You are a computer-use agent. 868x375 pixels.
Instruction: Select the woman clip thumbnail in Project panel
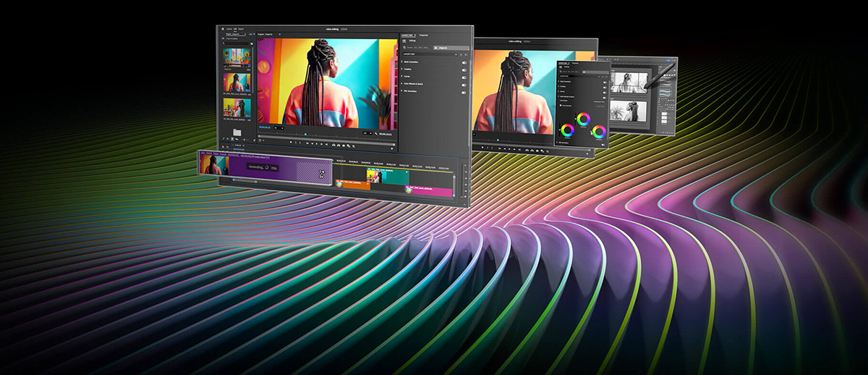click(237, 83)
